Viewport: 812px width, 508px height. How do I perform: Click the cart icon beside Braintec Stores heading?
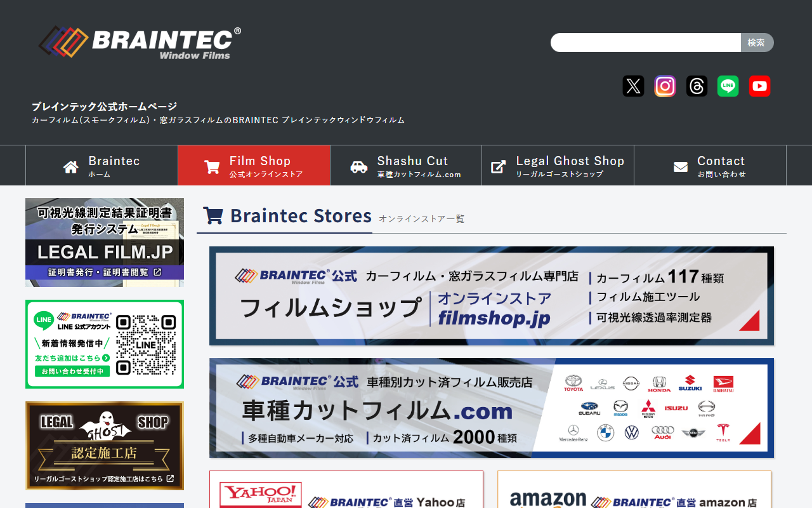click(x=213, y=216)
